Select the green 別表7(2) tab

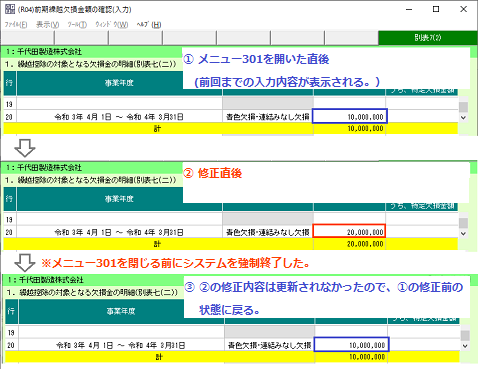[x=428, y=38]
